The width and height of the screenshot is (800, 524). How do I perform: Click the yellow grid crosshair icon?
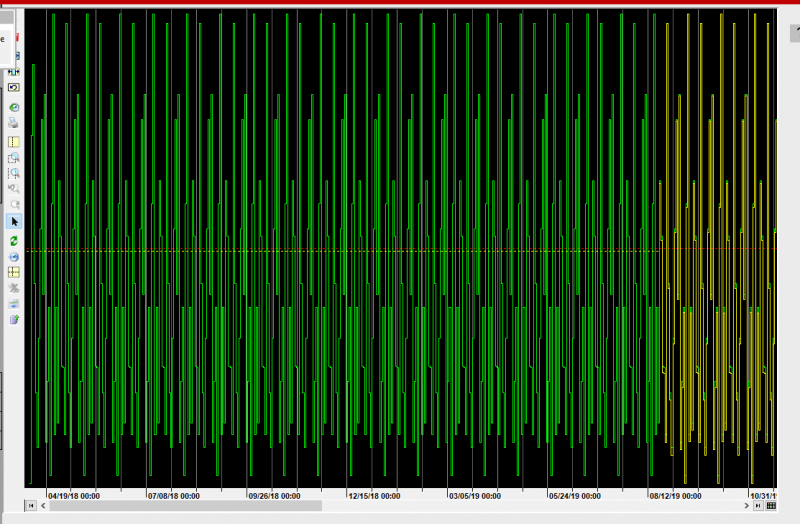click(14, 272)
